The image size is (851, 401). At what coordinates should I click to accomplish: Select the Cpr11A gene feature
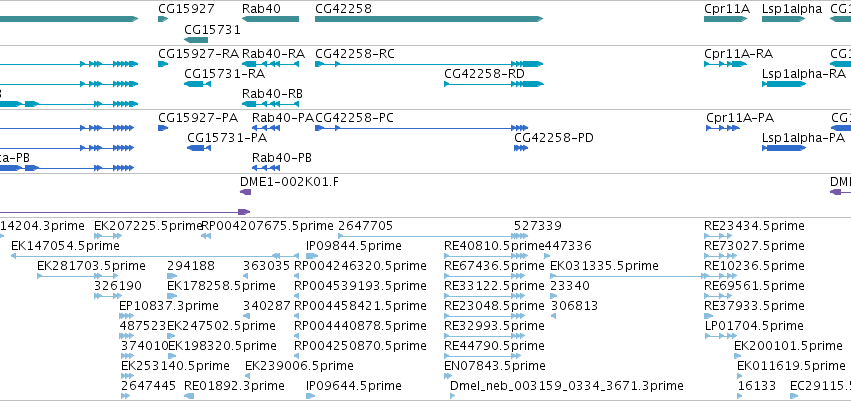click(726, 19)
